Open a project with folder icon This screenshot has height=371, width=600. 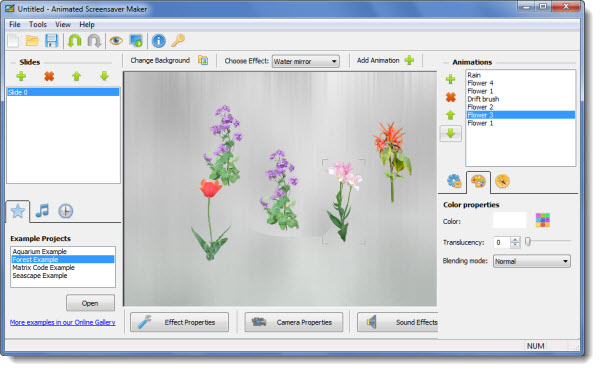click(x=32, y=41)
